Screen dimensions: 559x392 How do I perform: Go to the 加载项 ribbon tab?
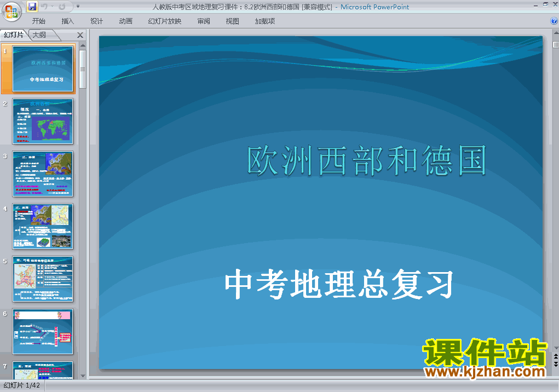[x=265, y=21]
